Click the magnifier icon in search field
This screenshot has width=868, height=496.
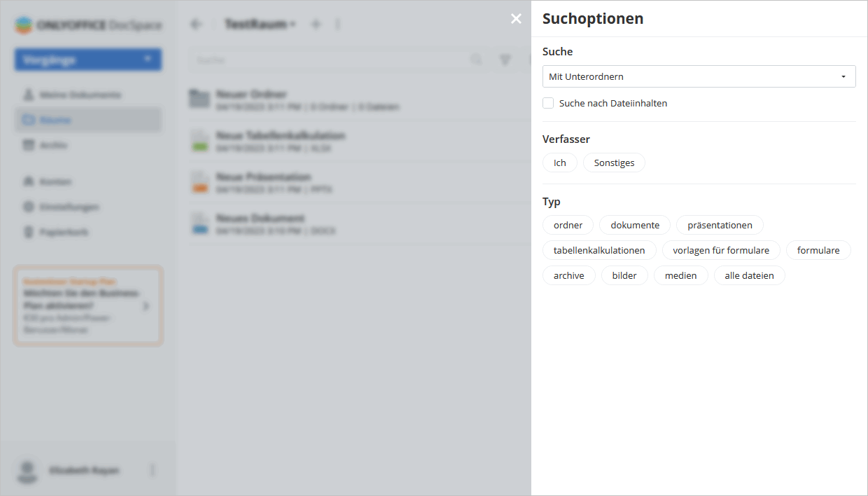tap(476, 60)
